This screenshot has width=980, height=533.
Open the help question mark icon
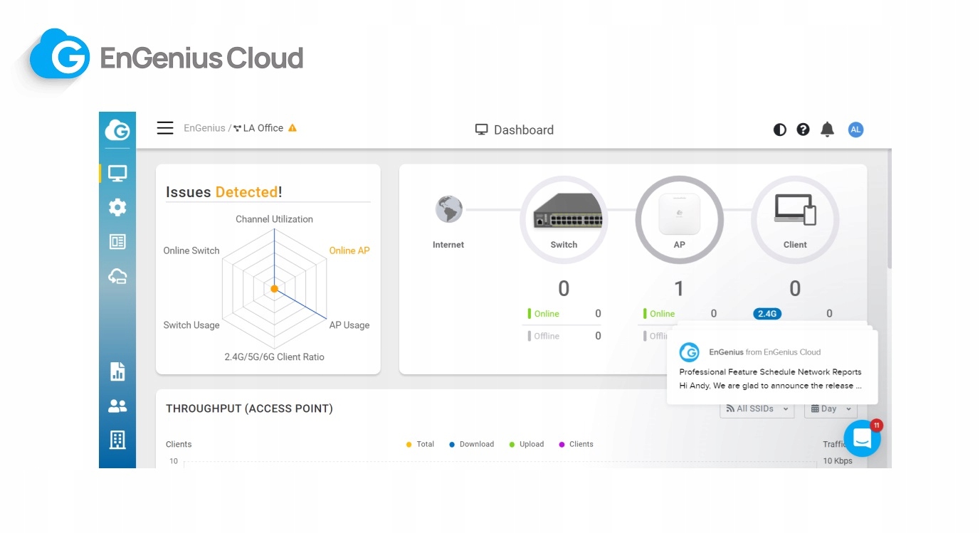pyautogui.click(x=803, y=130)
